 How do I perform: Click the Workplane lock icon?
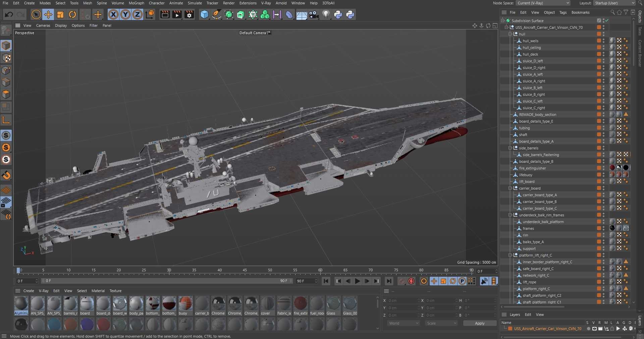click(6, 202)
